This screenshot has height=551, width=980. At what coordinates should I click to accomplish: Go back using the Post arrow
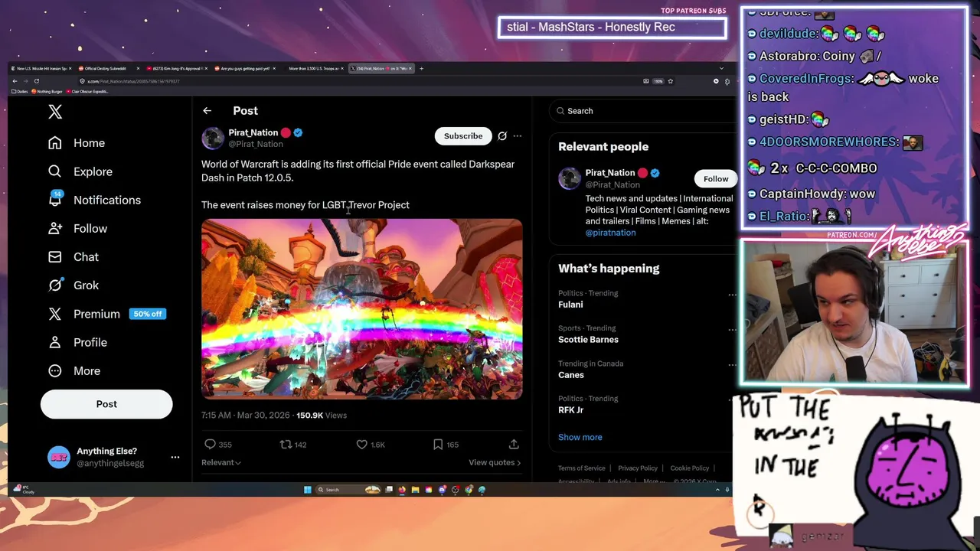pyautogui.click(x=207, y=111)
